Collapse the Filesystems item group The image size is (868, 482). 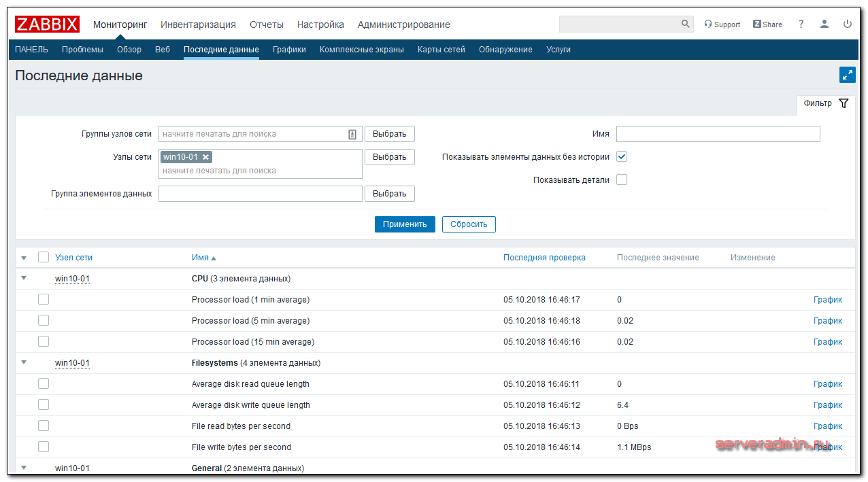pyautogui.click(x=24, y=363)
